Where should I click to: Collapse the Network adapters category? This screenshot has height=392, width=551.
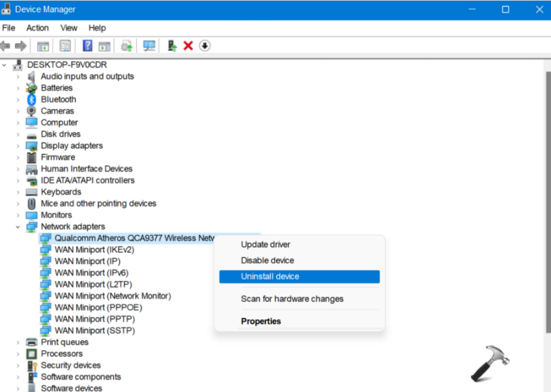pyautogui.click(x=18, y=227)
